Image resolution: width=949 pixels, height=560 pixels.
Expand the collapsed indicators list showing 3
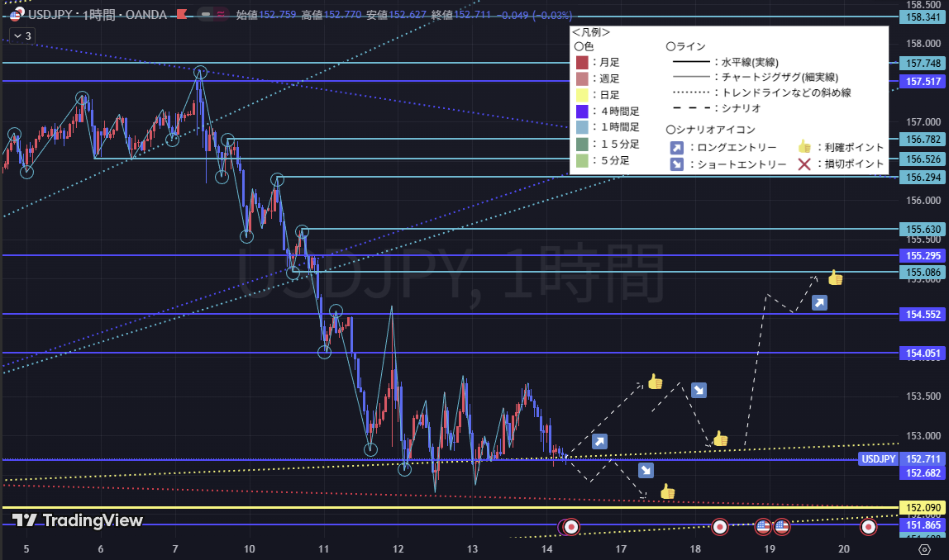21,36
